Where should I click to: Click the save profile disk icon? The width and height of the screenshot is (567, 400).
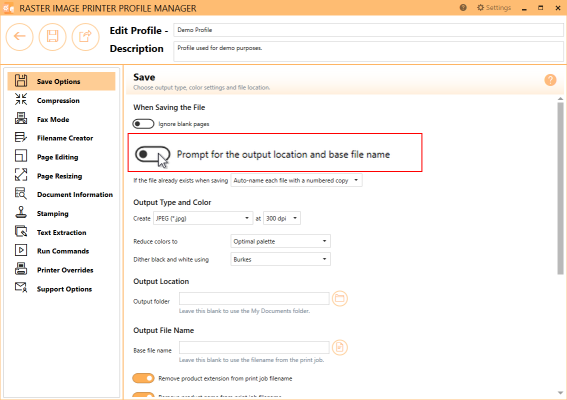coord(52,37)
